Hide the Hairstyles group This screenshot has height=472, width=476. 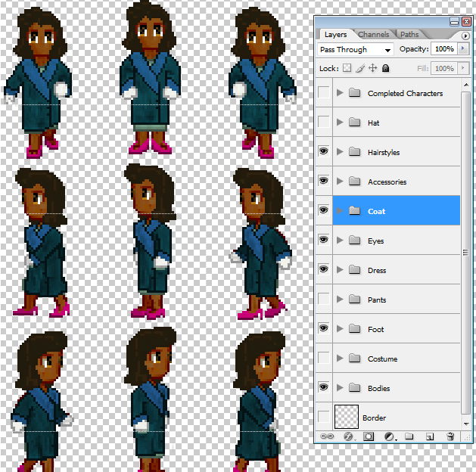pos(324,151)
